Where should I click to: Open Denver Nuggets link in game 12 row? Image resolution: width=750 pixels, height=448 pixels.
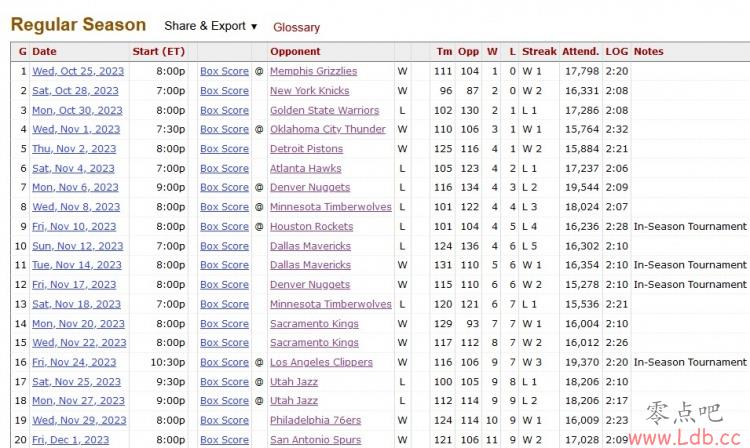pos(310,285)
